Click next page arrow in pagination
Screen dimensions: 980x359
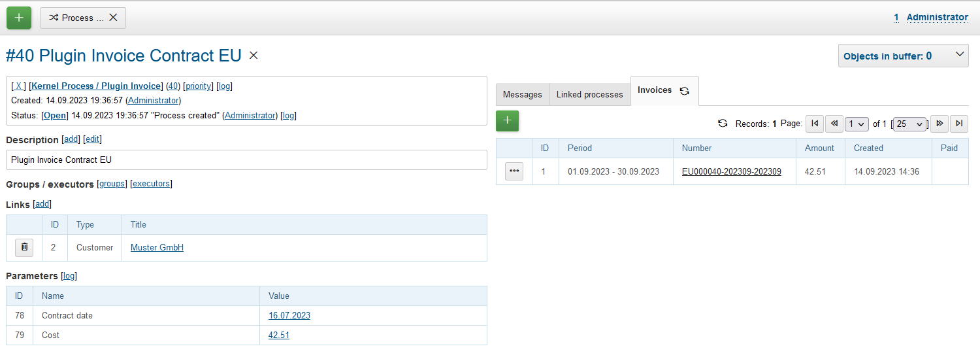(x=939, y=124)
